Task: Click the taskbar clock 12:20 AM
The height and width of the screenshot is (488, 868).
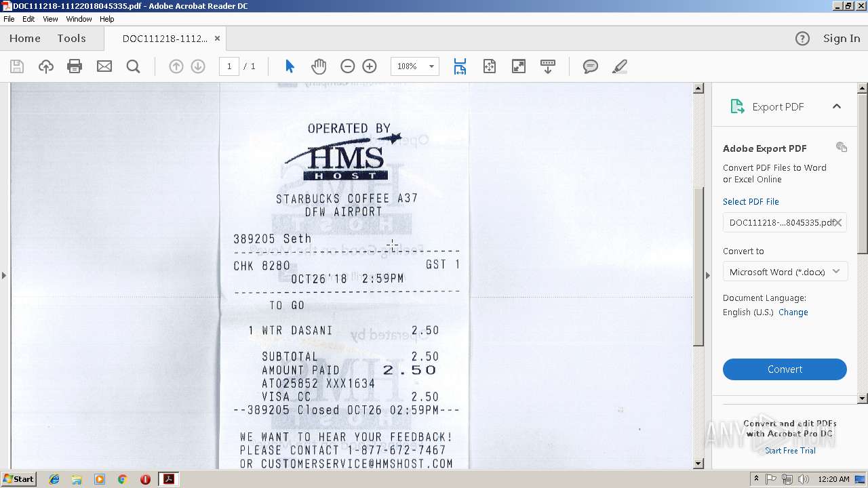Action: coord(833,479)
